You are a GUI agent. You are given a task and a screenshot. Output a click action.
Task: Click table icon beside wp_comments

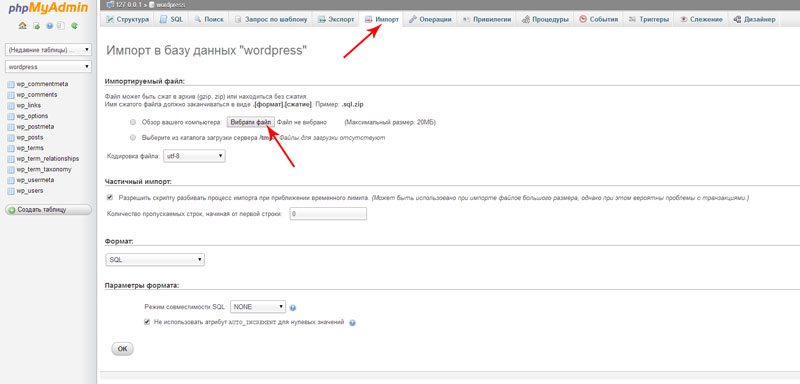(11, 95)
